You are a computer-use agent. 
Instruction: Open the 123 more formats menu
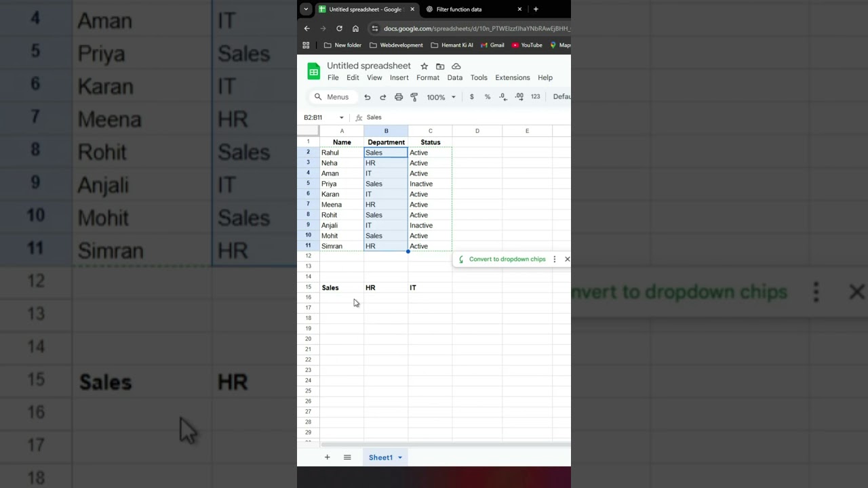tap(536, 97)
